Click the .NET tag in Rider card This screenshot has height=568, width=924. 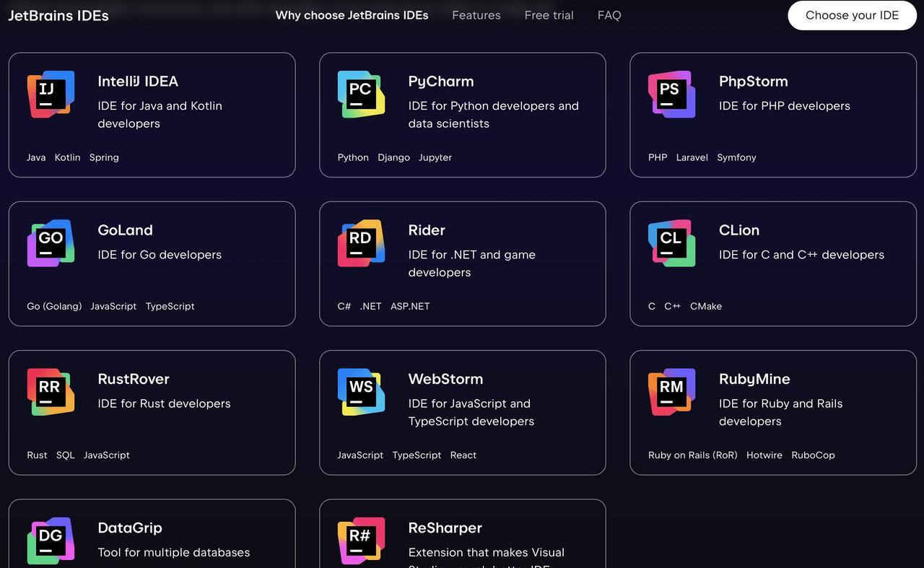coord(370,306)
